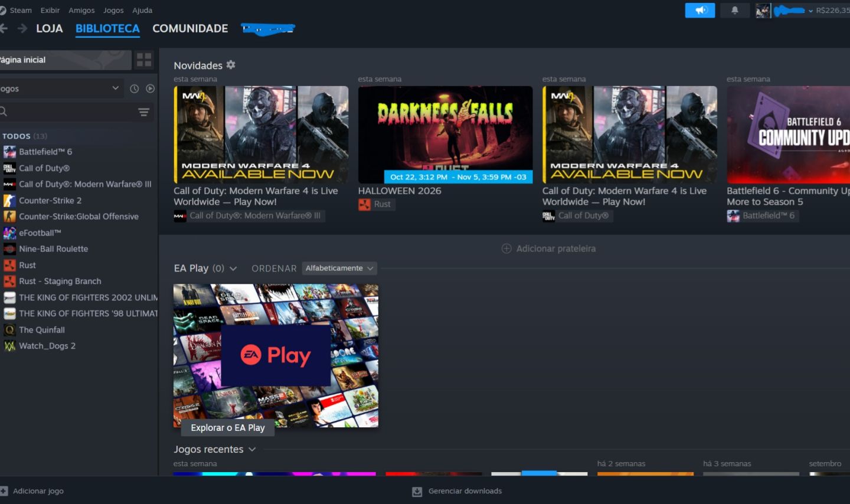Switch to the collections grid view
This screenshot has width=850, height=504.
pyautogui.click(x=144, y=60)
